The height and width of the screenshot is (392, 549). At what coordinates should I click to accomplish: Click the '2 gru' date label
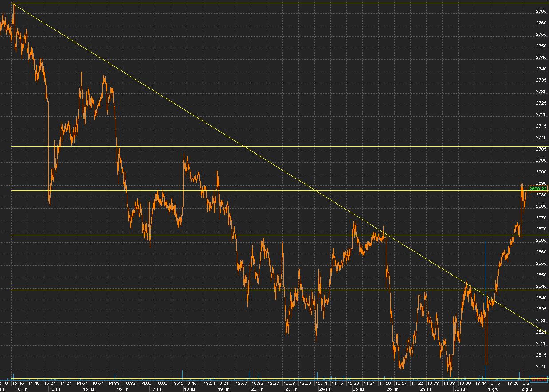click(527, 389)
